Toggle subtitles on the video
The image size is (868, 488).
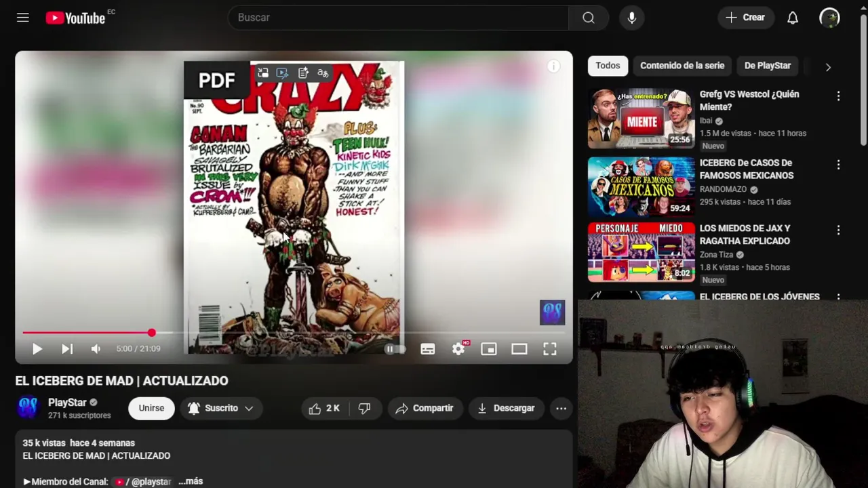[428, 349]
